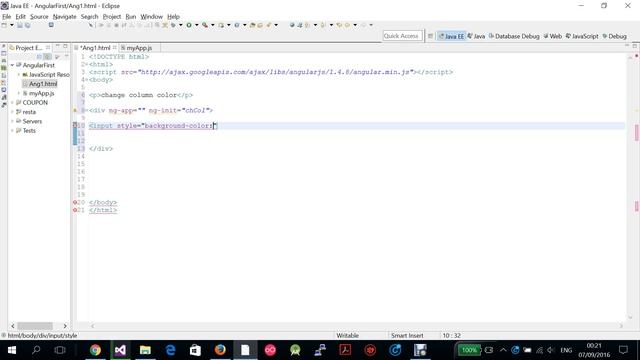The height and width of the screenshot is (360, 640).
Task: Toggle Link with Editor in Project Explorer
Action: pyautogui.click(x=47, y=57)
